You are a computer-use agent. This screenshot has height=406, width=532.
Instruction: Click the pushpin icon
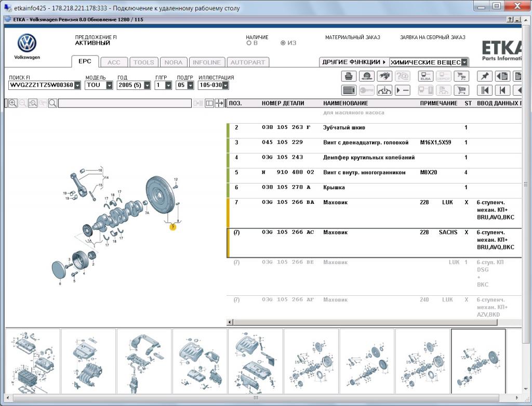[x=485, y=76]
